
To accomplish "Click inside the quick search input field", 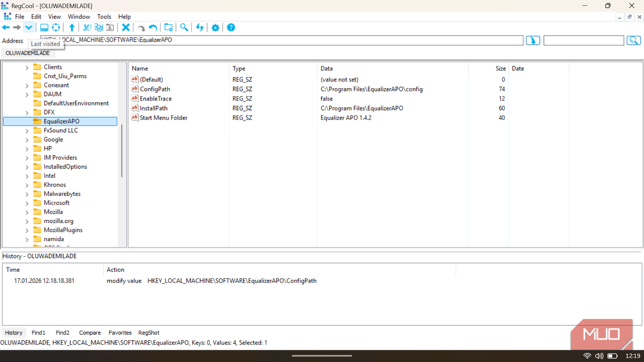I will click(584, 41).
